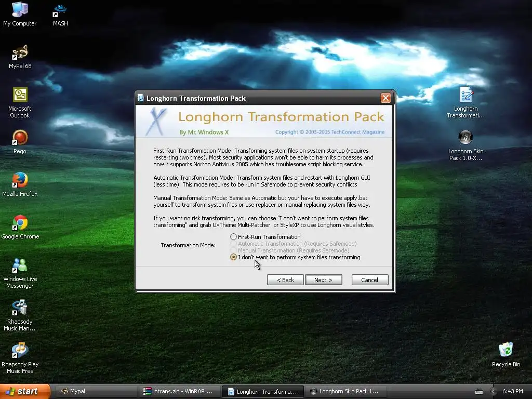Screen dimensions: 532x399
Task: Select the Rhapsody Play Music Free icon
Action: click(x=20, y=358)
